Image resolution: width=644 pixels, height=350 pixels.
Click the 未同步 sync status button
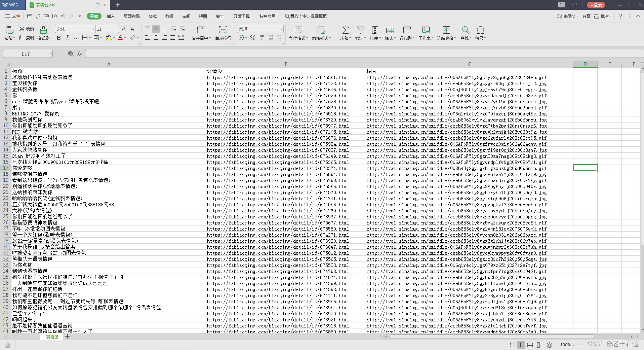pos(568,16)
